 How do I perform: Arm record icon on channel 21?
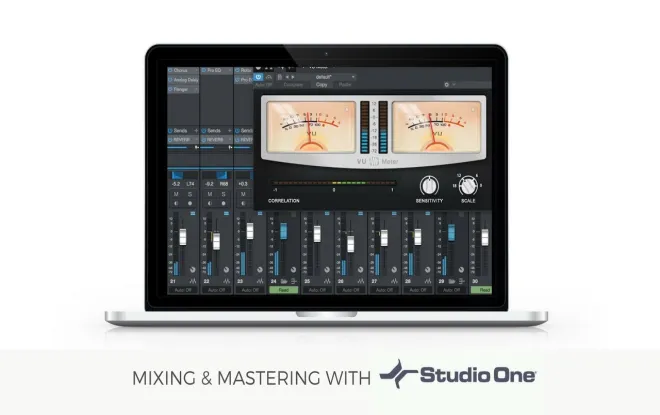coord(190,203)
